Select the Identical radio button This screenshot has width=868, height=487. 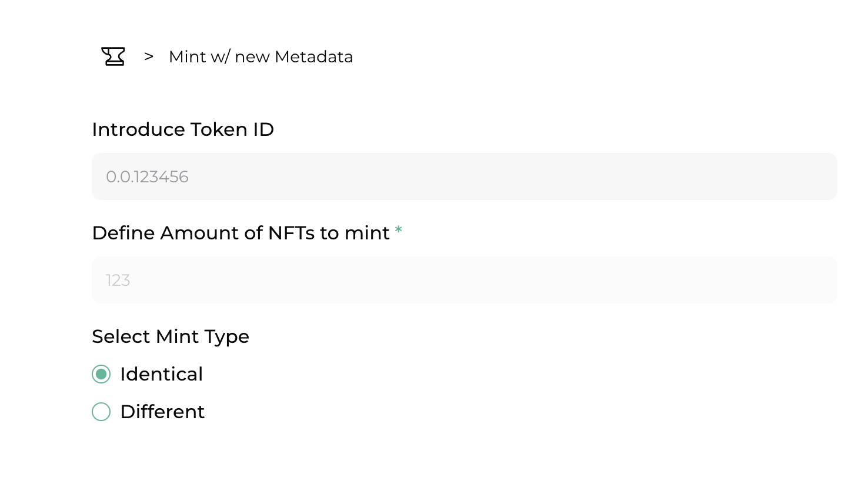(x=101, y=374)
